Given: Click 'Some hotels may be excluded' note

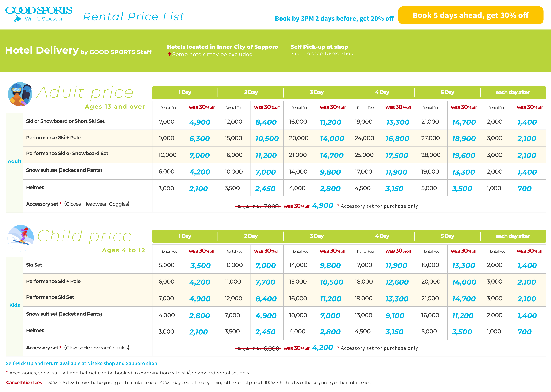Looking at the screenshot, I should point(210,54).
